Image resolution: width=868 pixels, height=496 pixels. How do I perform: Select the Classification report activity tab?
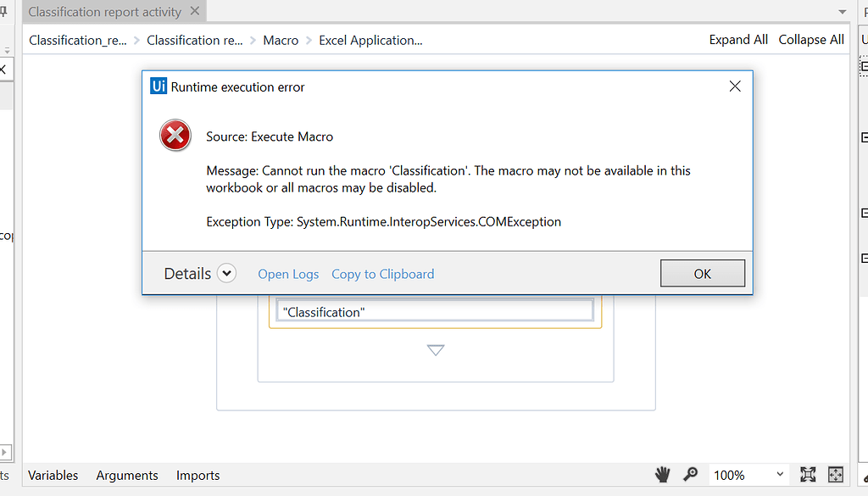103,11
